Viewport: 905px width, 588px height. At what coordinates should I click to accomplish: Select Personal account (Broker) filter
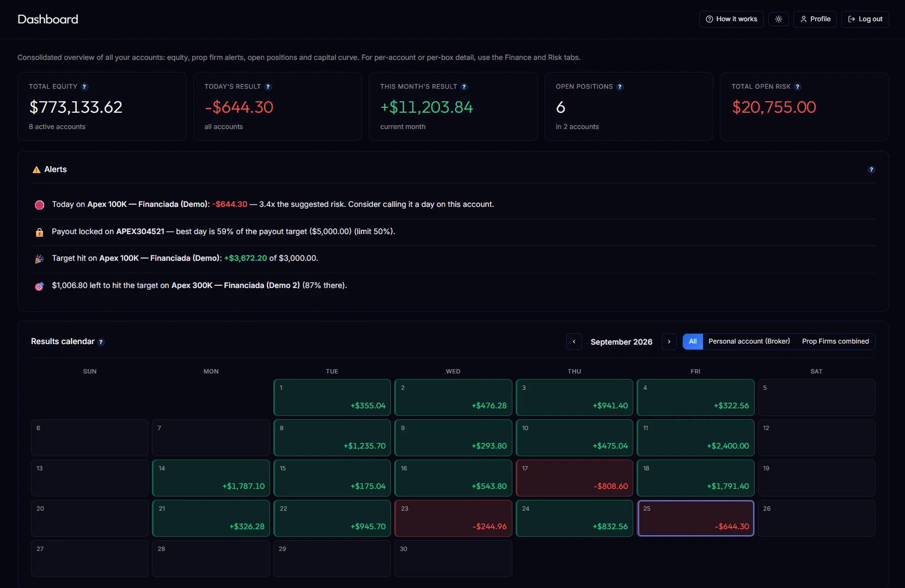[x=749, y=341]
